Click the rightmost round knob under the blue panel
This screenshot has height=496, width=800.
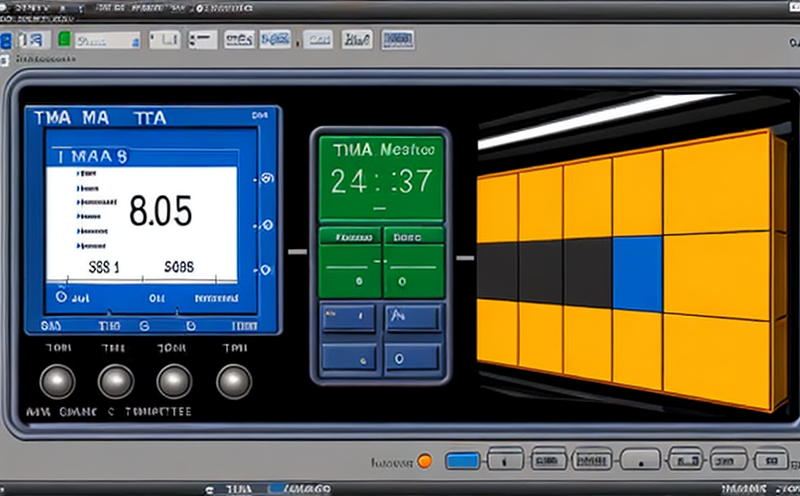click(234, 382)
